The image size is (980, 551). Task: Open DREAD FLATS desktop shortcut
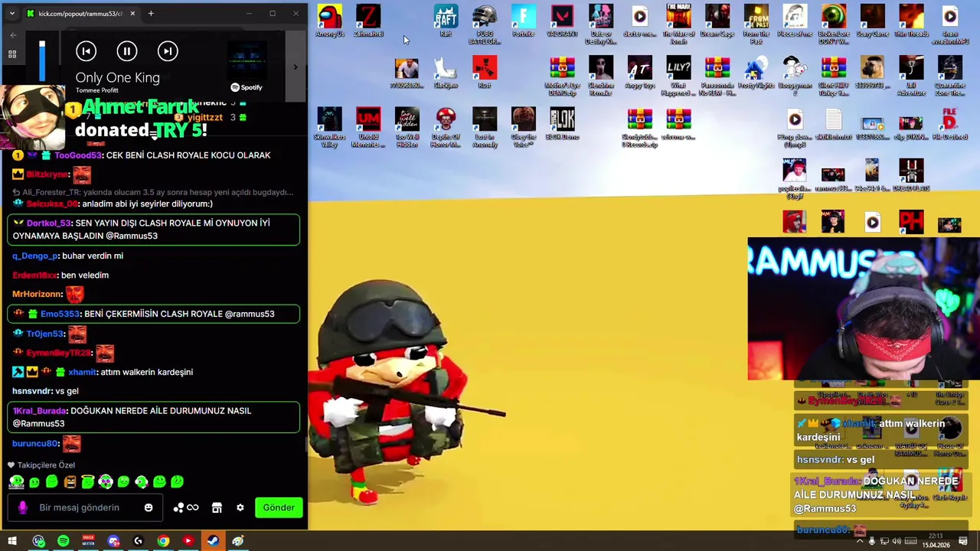pyautogui.click(x=911, y=175)
